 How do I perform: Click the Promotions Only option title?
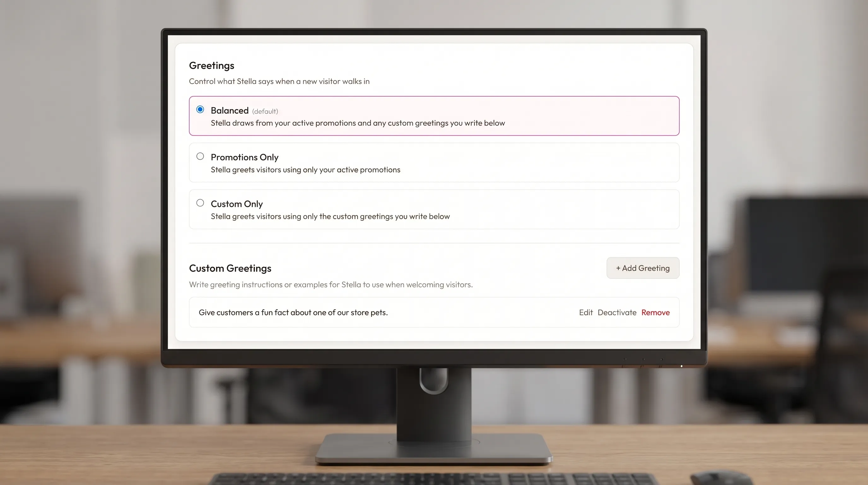point(245,157)
